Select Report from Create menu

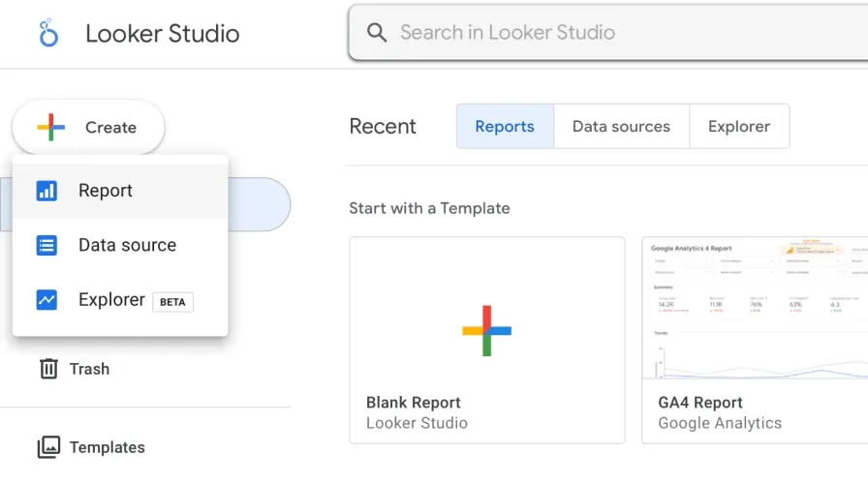pos(120,191)
